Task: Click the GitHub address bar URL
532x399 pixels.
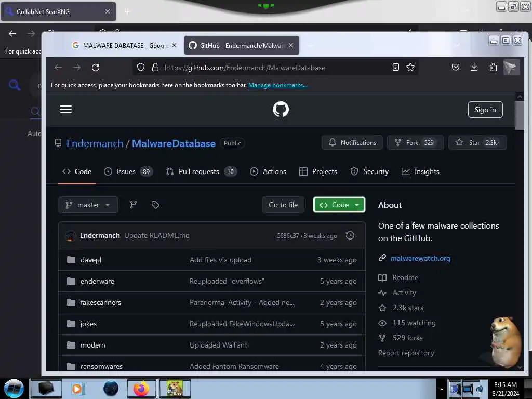Action: pos(245,68)
